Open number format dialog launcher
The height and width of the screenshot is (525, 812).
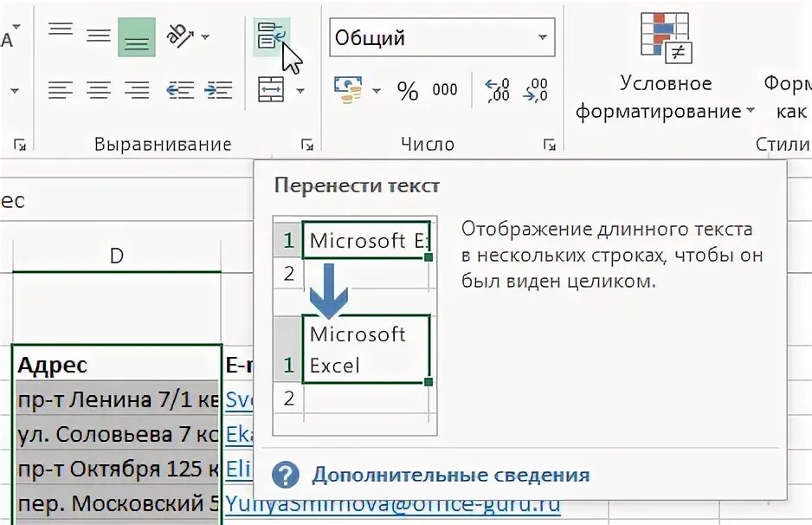click(x=549, y=145)
